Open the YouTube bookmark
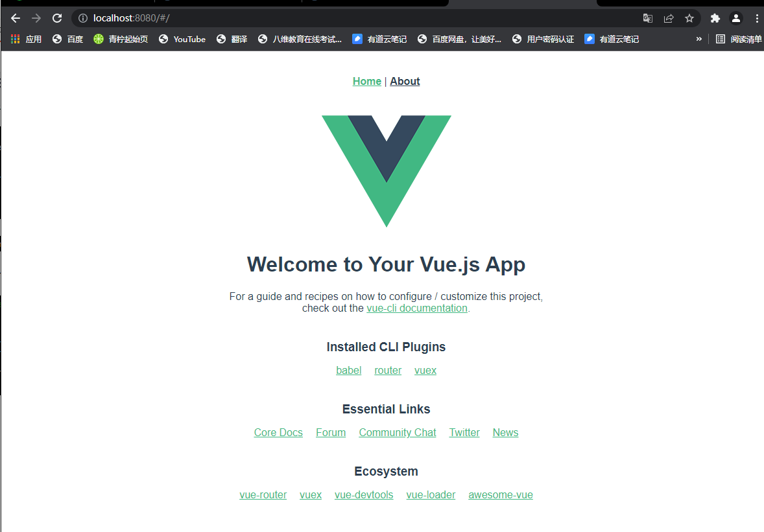764x532 pixels. 182,40
